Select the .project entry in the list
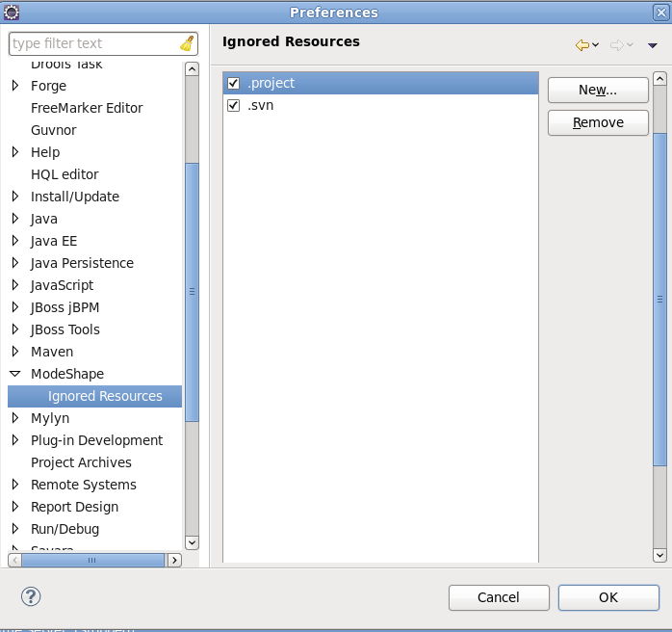Screen dimensions: 672x632 coord(380,83)
